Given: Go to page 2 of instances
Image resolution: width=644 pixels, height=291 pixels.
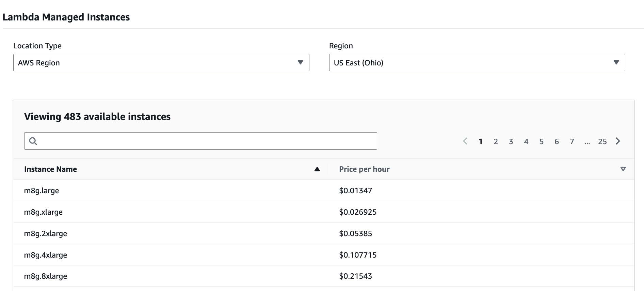Looking at the screenshot, I should point(496,141).
